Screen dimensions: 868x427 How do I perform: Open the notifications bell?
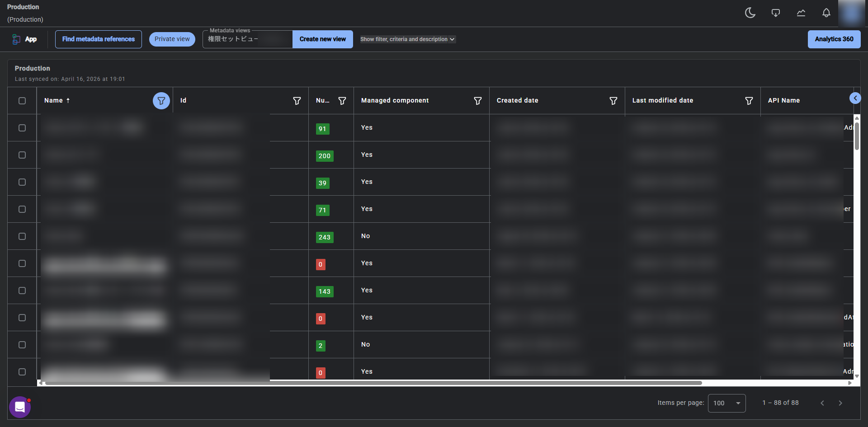pos(826,13)
